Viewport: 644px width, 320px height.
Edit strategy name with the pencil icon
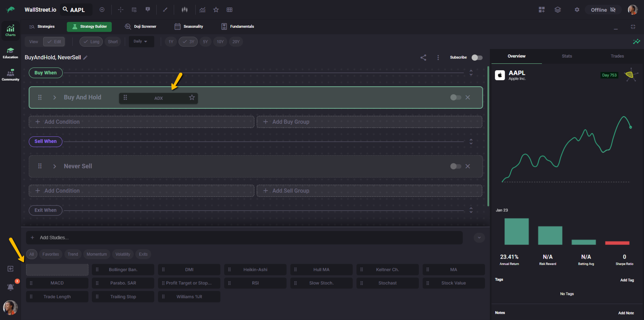point(85,58)
